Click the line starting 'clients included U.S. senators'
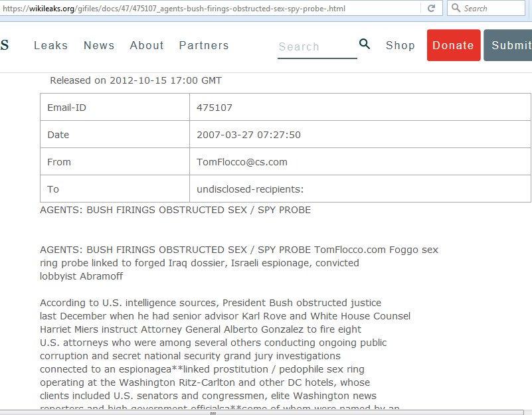This screenshot has width=532, height=415. (209, 396)
